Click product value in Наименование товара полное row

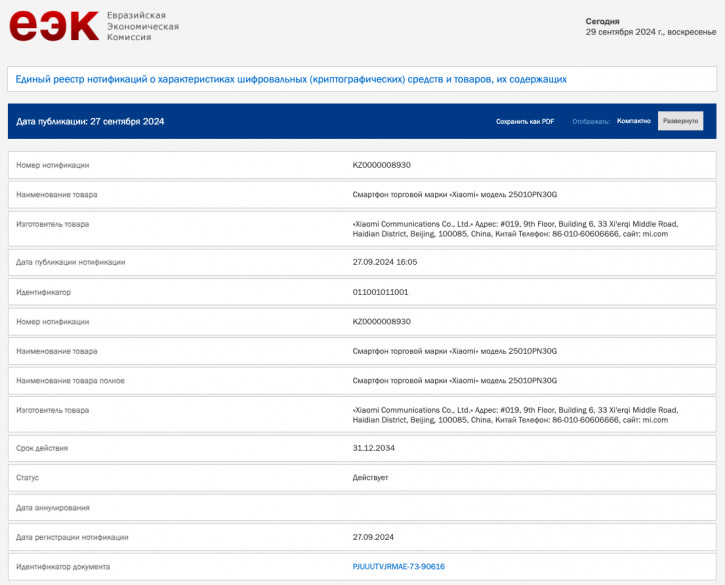pyautogui.click(x=455, y=381)
